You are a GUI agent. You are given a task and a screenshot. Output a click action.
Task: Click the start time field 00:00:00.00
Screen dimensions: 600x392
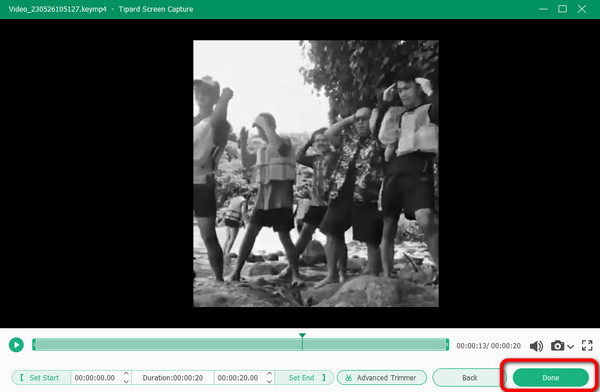tap(96, 378)
